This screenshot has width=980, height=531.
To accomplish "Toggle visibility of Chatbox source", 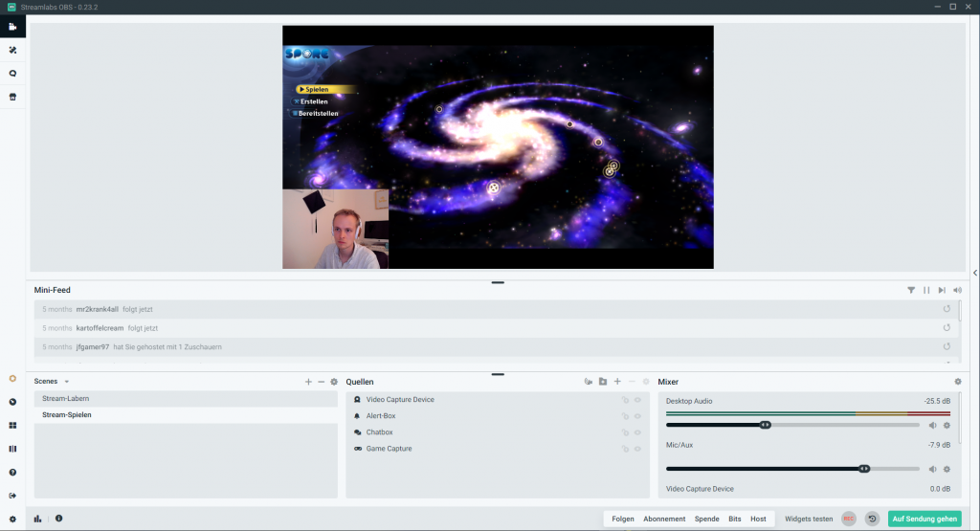I will (637, 432).
